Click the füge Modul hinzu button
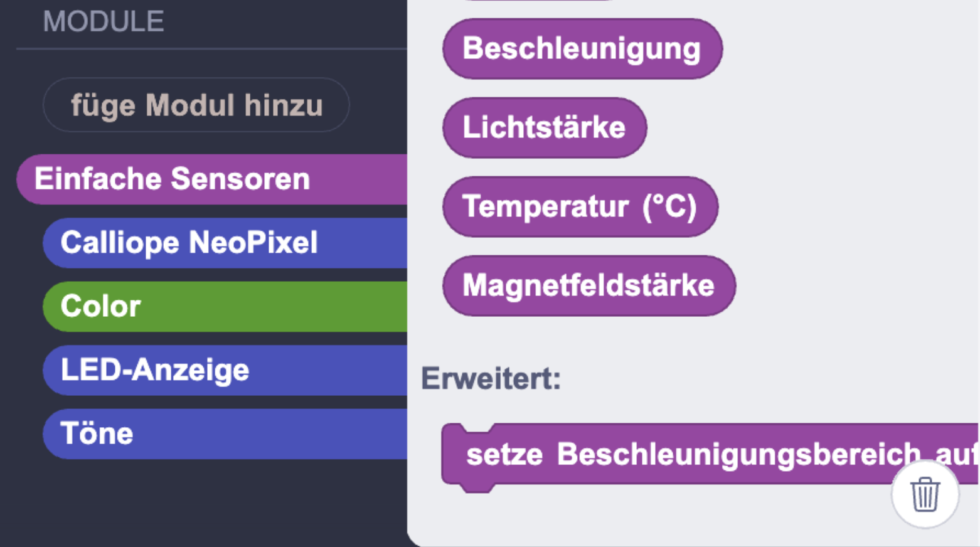Viewport: 980px width, 547px height. point(196,105)
